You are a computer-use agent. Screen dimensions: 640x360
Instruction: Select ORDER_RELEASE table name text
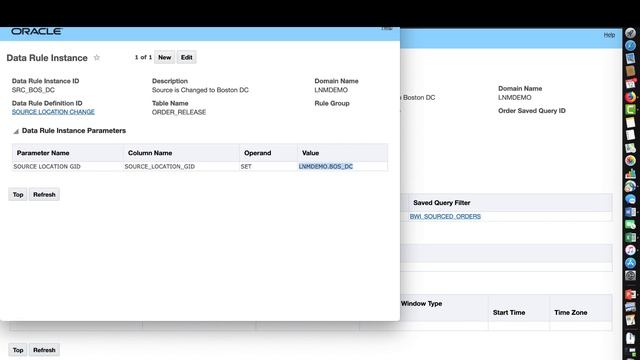coord(179,112)
